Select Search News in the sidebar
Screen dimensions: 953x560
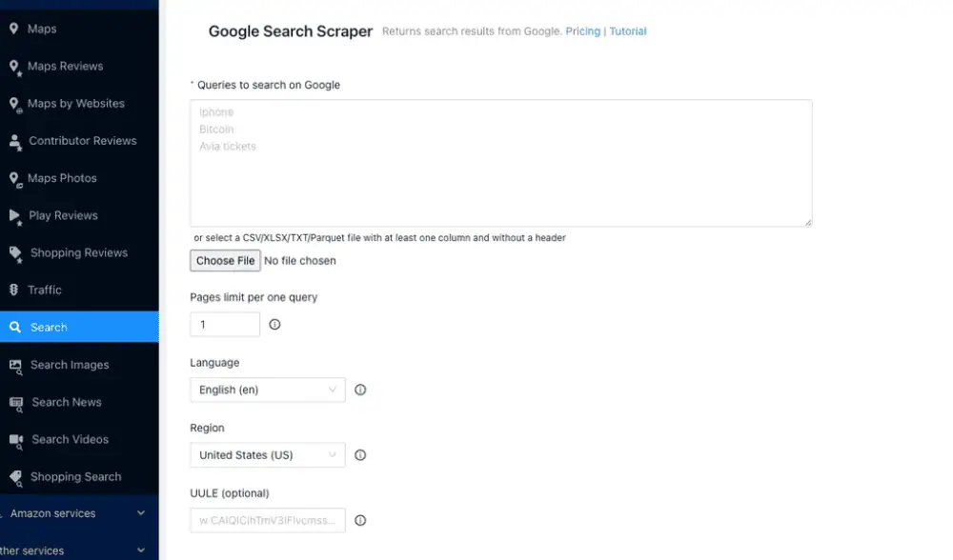pos(66,402)
